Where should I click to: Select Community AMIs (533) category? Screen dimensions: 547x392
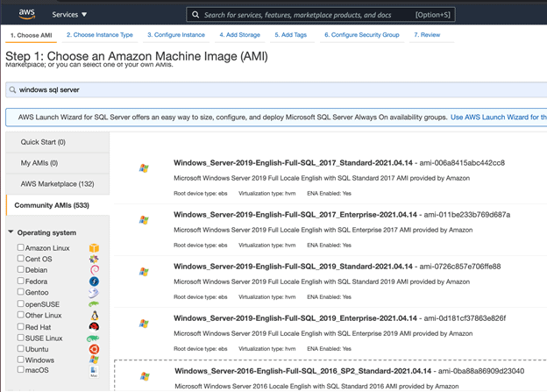(58, 205)
